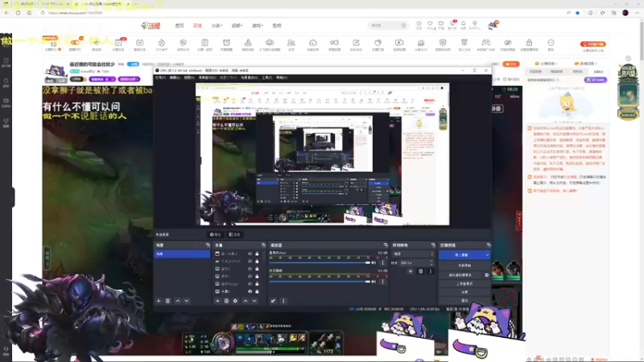Delete selected source via Sources trash icon
The image size is (644, 362).
coord(226,301)
